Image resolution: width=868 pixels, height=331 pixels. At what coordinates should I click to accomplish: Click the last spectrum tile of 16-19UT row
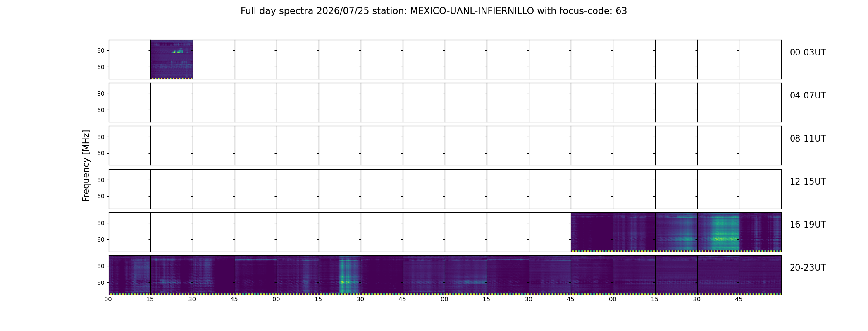760,232
